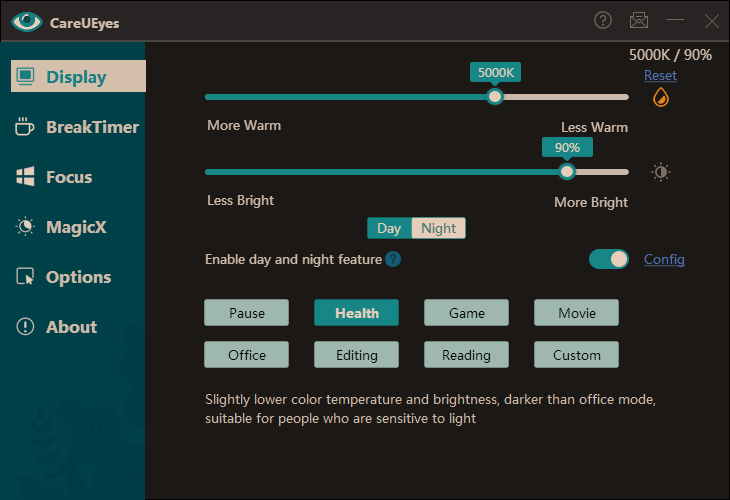Close the CareUEyes window
This screenshot has width=730, height=500.
711,21
